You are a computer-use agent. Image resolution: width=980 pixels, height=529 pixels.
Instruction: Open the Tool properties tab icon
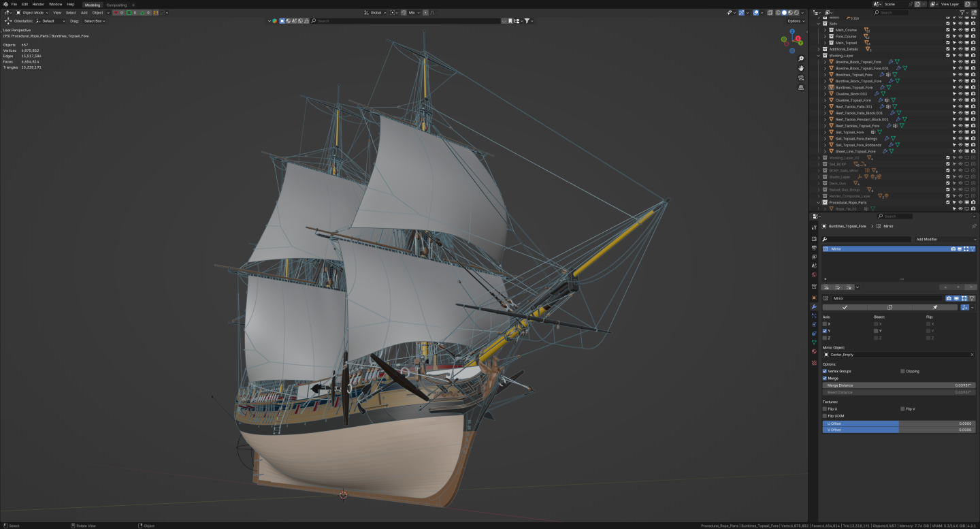coord(814,227)
